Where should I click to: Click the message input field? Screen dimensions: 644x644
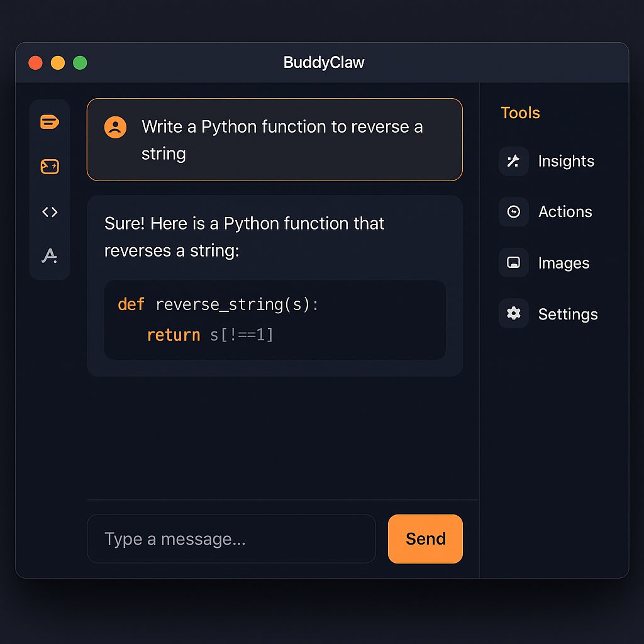[231, 539]
